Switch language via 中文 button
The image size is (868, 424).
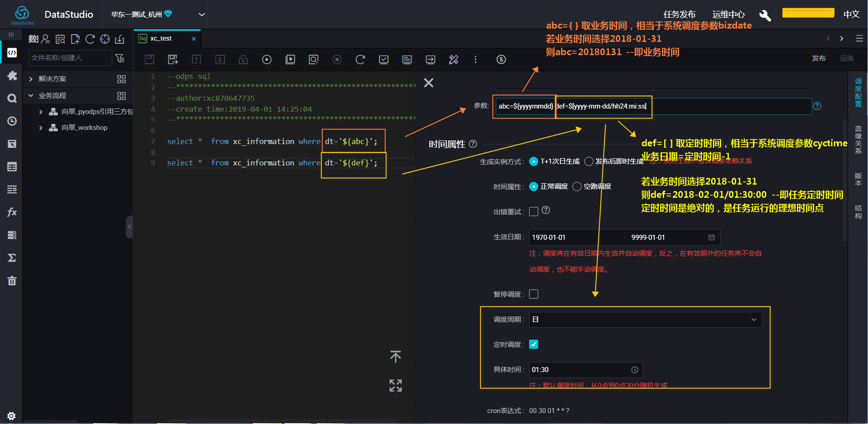pos(852,15)
